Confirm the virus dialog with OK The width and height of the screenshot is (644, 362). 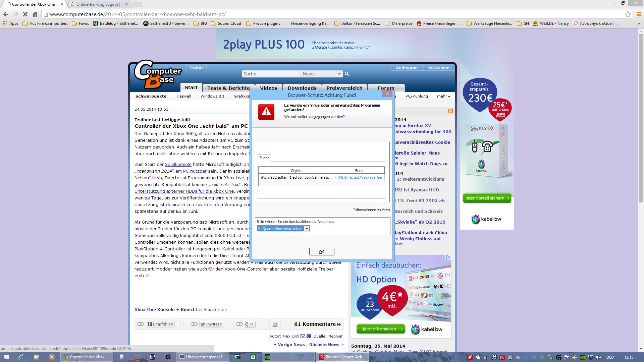pyautogui.click(x=321, y=252)
